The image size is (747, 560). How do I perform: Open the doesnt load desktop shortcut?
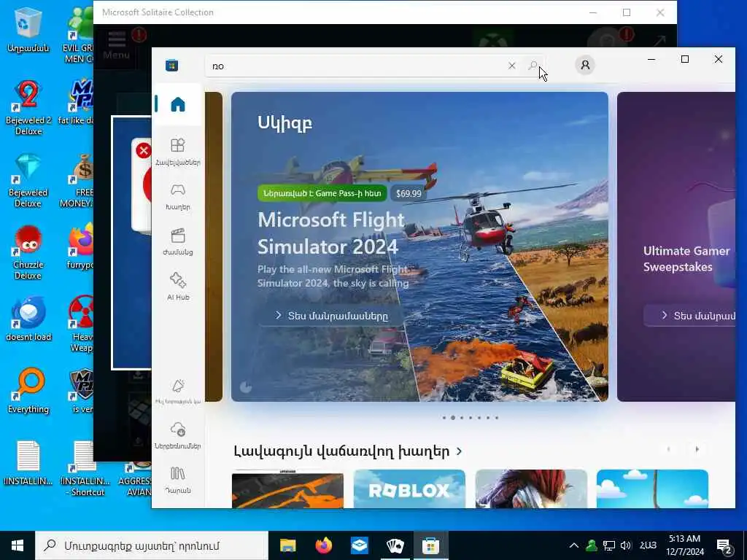coord(28,319)
